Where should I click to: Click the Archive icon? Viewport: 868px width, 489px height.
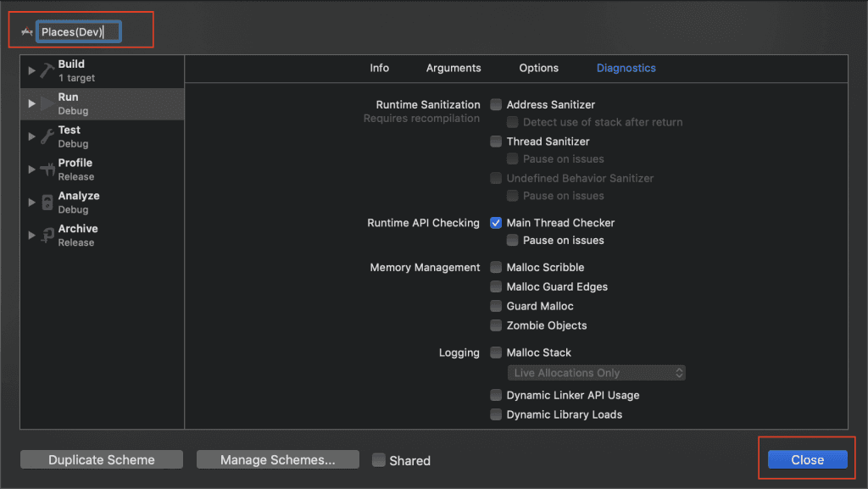click(47, 235)
